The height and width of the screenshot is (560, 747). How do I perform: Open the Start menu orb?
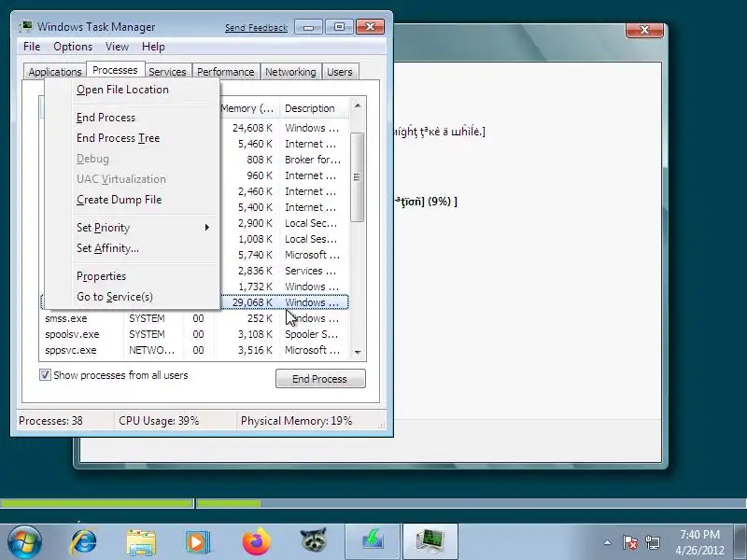pyautogui.click(x=24, y=542)
